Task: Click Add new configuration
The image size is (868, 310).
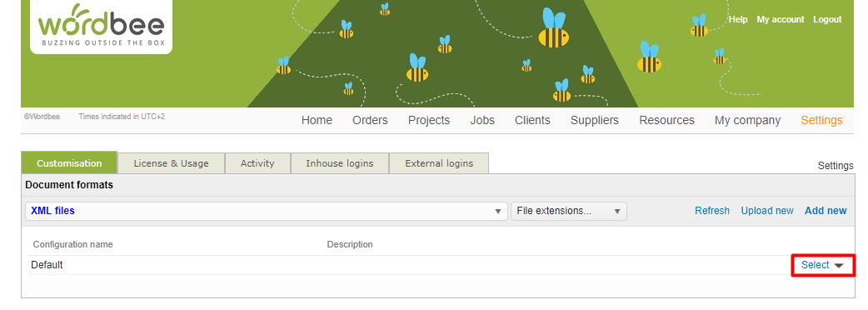Action: [826, 211]
